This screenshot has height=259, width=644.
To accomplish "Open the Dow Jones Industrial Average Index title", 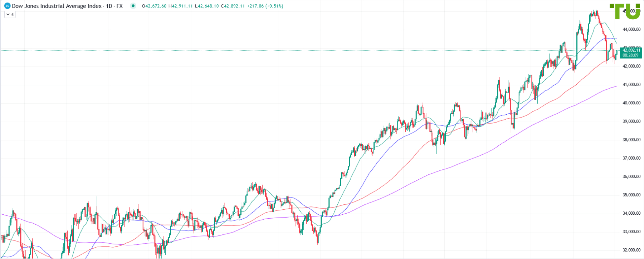I will click(x=57, y=6).
